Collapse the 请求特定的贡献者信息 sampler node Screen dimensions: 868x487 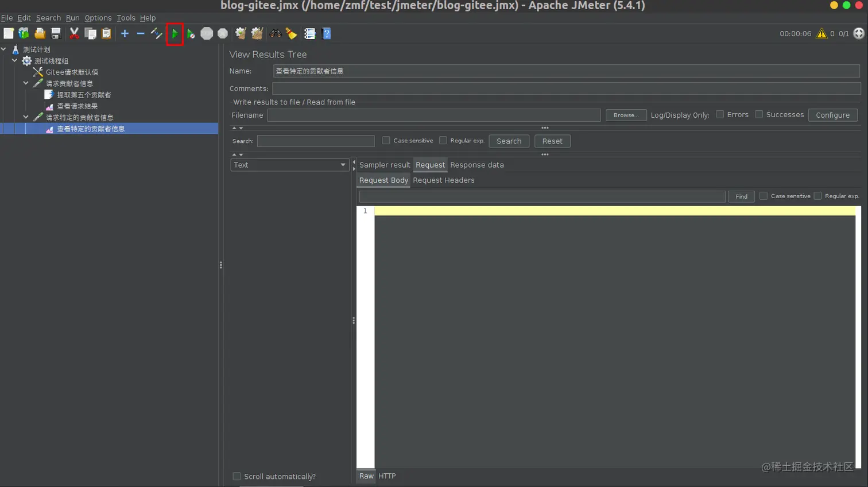tap(26, 117)
